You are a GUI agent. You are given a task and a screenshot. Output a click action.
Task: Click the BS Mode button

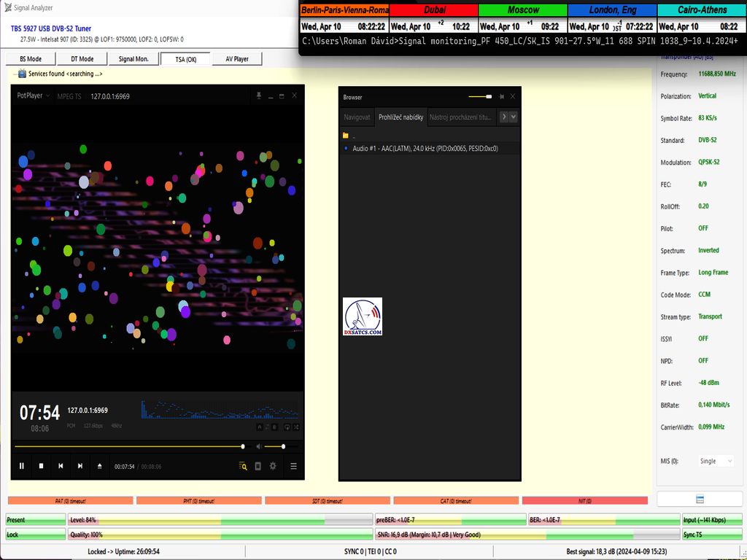point(31,59)
